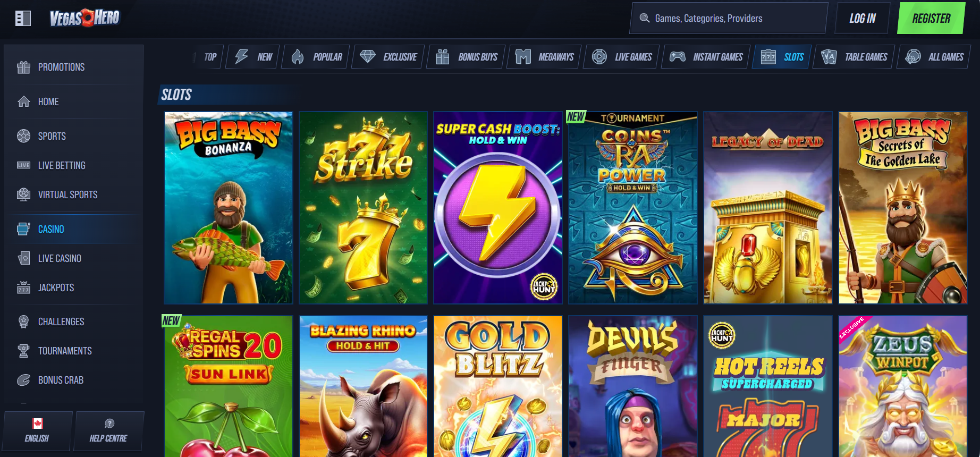Click the Jackpots 777 icon
980x457 pixels.
click(23, 287)
